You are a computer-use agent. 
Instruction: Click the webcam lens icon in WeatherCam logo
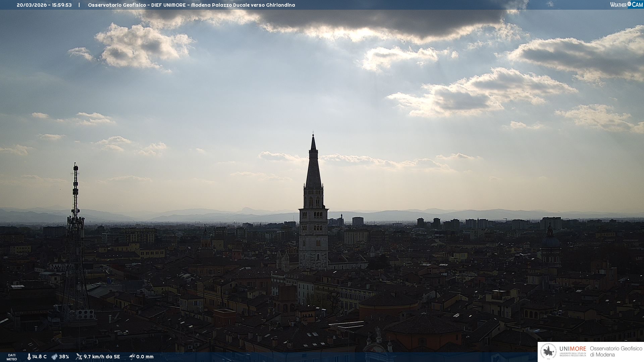(x=629, y=4)
